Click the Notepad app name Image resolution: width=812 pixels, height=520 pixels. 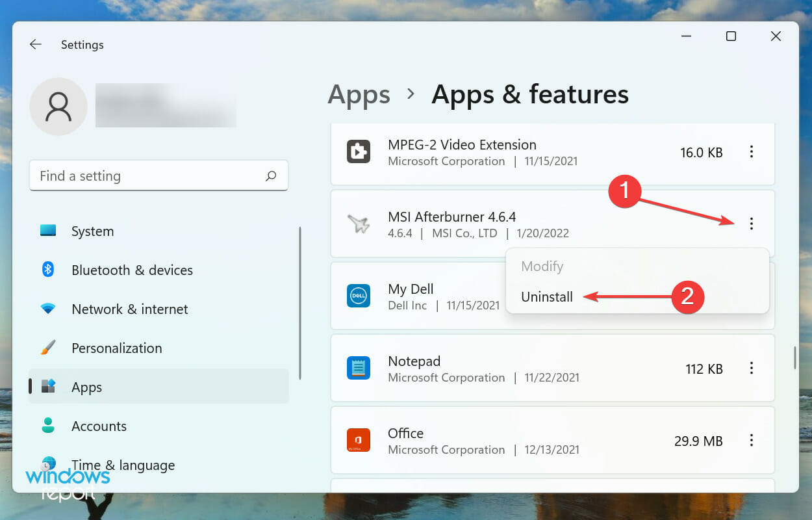point(414,361)
